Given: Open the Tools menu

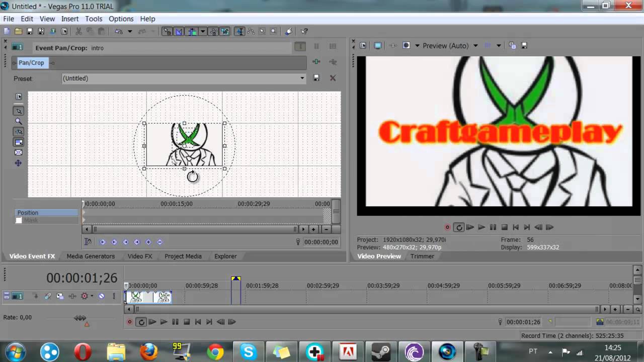Looking at the screenshot, I should (94, 19).
